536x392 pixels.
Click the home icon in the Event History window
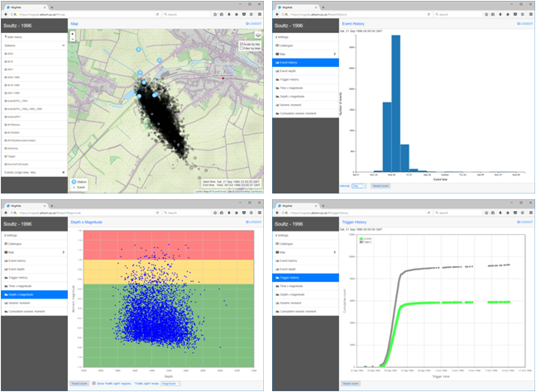(x=507, y=15)
